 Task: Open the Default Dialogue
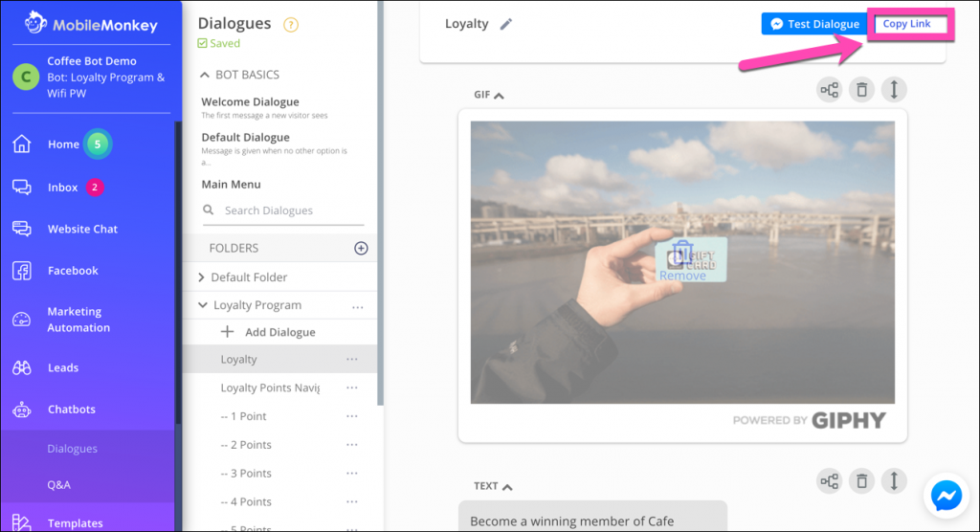(245, 137)
